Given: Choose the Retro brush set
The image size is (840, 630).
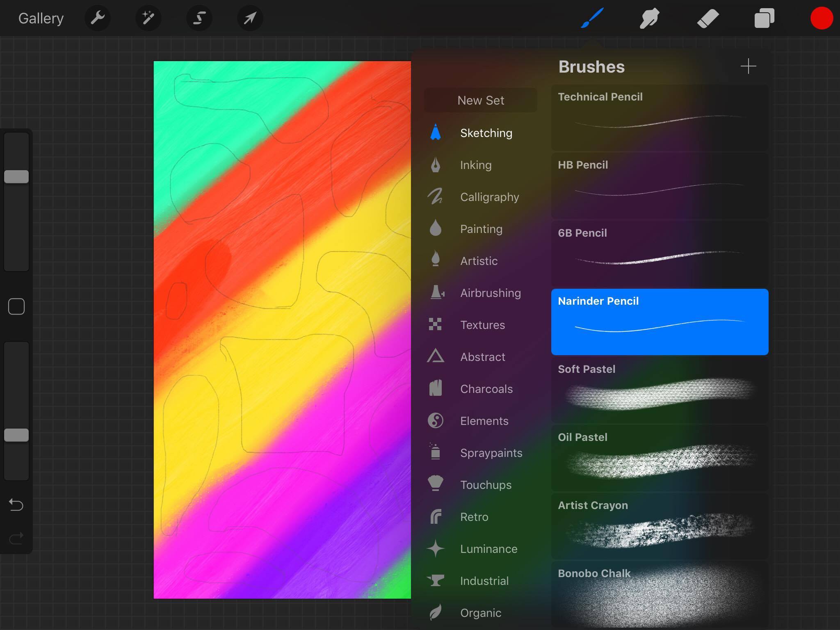Looking at the screenshot, I should (x=481, y=517).
